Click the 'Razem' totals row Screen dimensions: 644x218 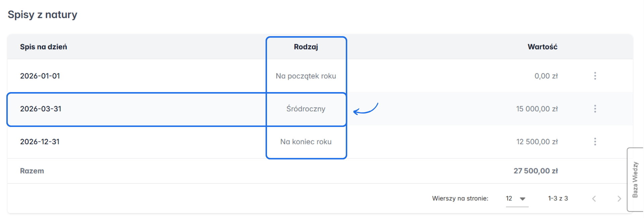(x=32, y=171)
